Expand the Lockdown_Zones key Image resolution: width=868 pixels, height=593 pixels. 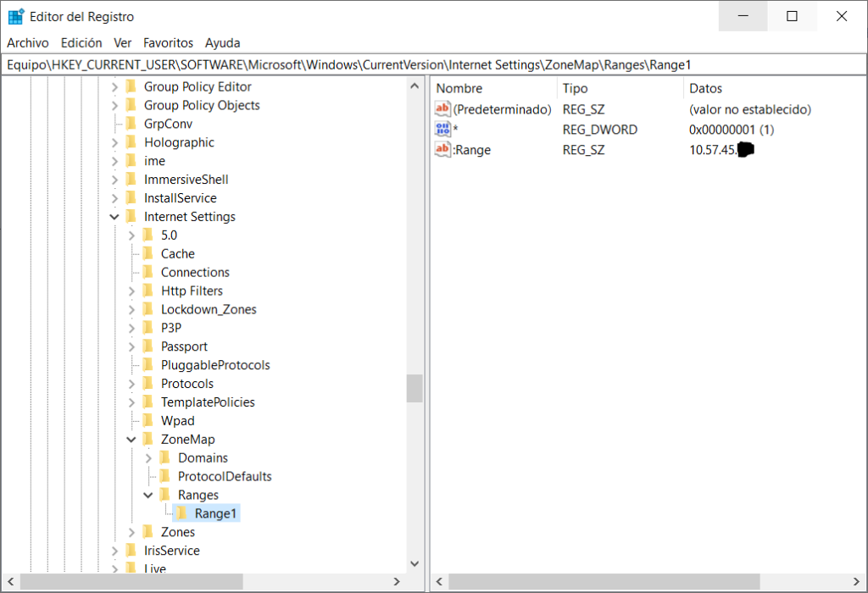coord(131,309)
